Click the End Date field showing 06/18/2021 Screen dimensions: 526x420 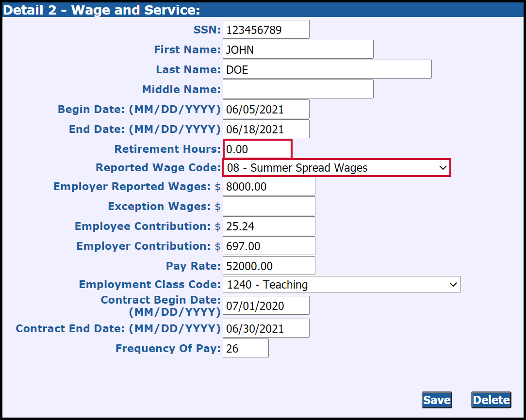click(265, 129)
